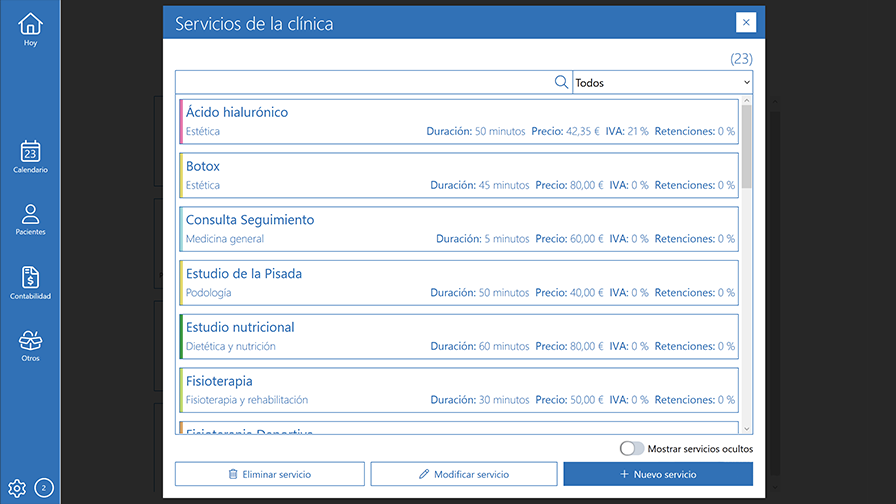Open Contabilidad section
The width and height of the screenshot is (896, 504).
point(30,283)
